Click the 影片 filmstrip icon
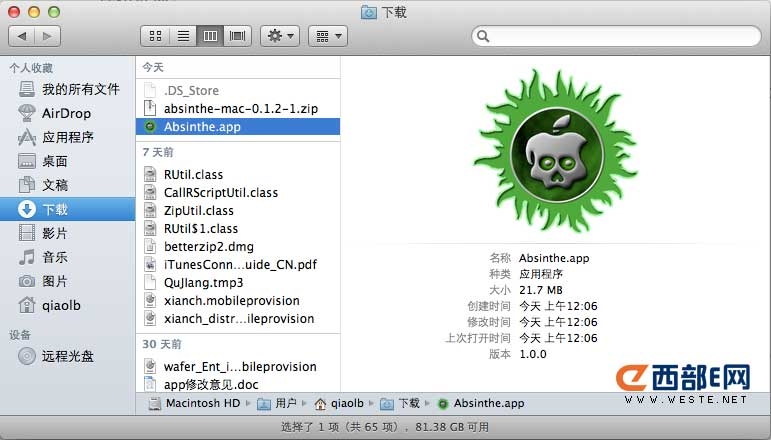 (x=27, y=233)
